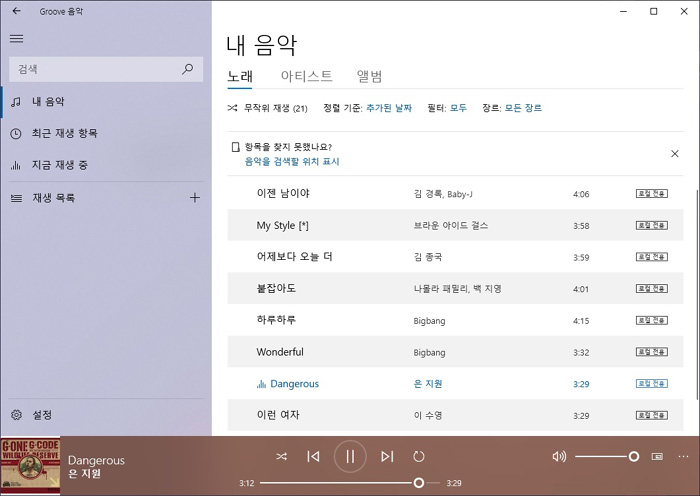This screenshot has height=496, width=700.
Task: Pause the current song
Action: (350, 456)
